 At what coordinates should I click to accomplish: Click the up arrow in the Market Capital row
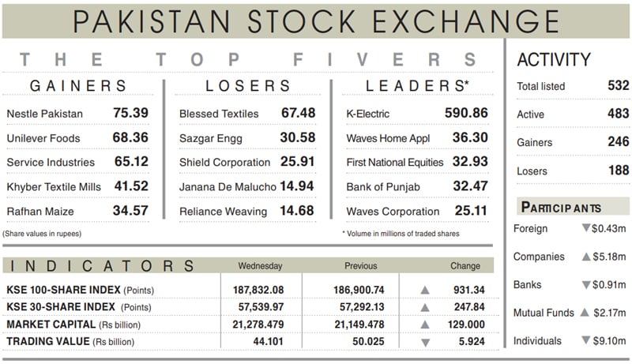[x=425, y=325]
